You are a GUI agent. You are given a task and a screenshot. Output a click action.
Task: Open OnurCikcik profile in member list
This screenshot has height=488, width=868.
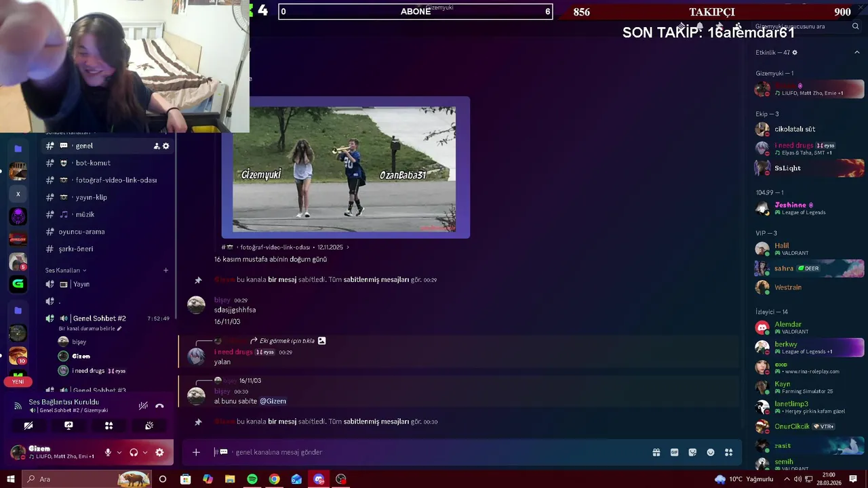[x=808, y=426]
